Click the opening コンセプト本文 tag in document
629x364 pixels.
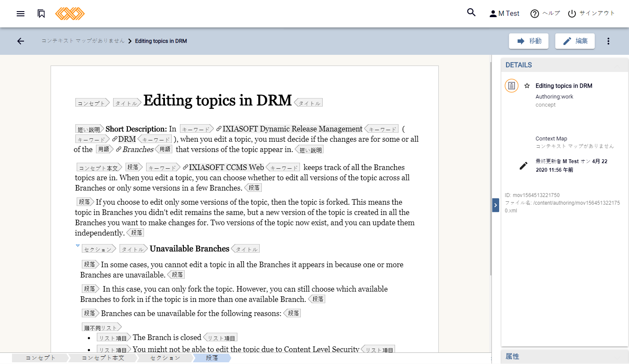click(x=99, y=167)
